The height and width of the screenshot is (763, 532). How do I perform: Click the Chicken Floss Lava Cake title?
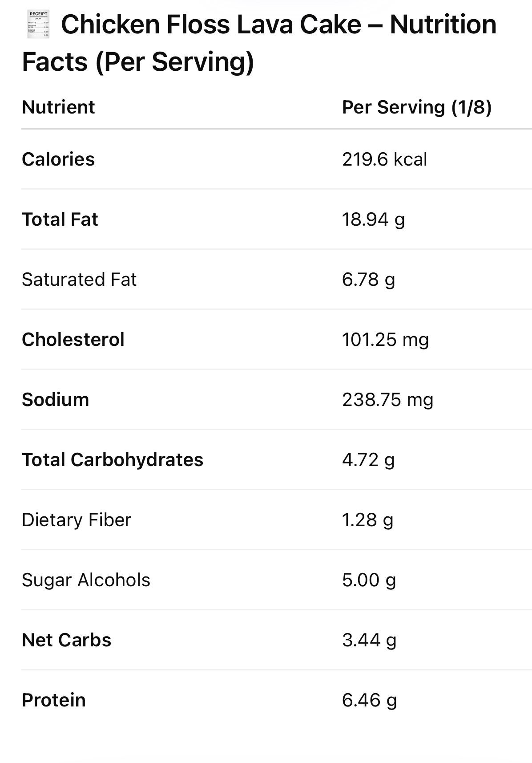pyautogui.click(x=259, y=43)
